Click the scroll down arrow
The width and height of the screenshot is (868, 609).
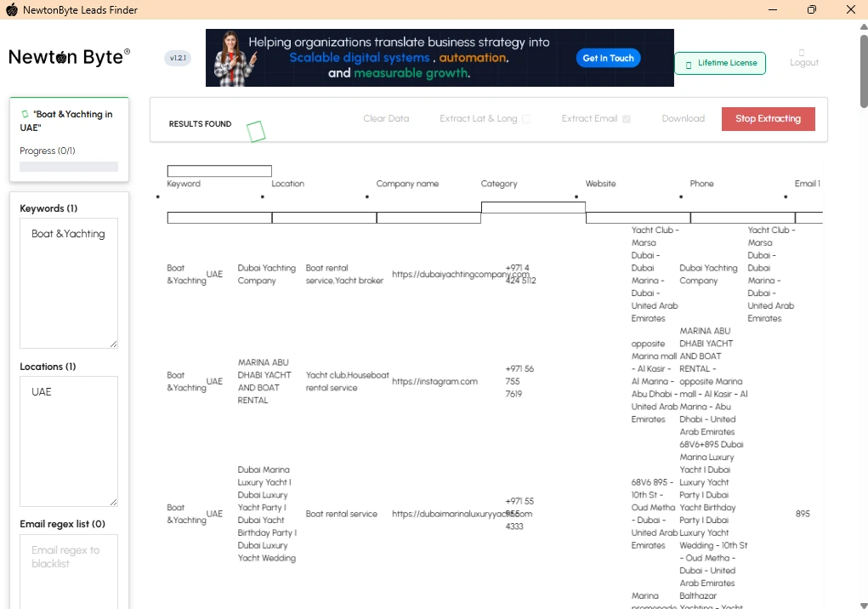click(x=864, y=605)
